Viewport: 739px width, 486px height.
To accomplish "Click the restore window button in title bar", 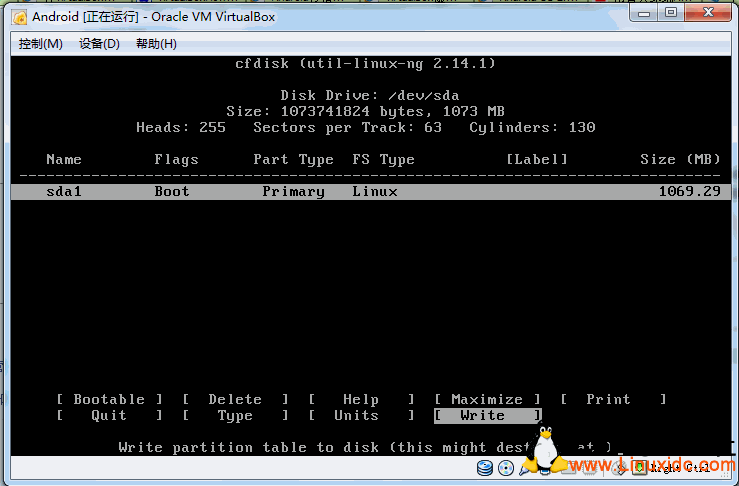I will coord(670,13).
